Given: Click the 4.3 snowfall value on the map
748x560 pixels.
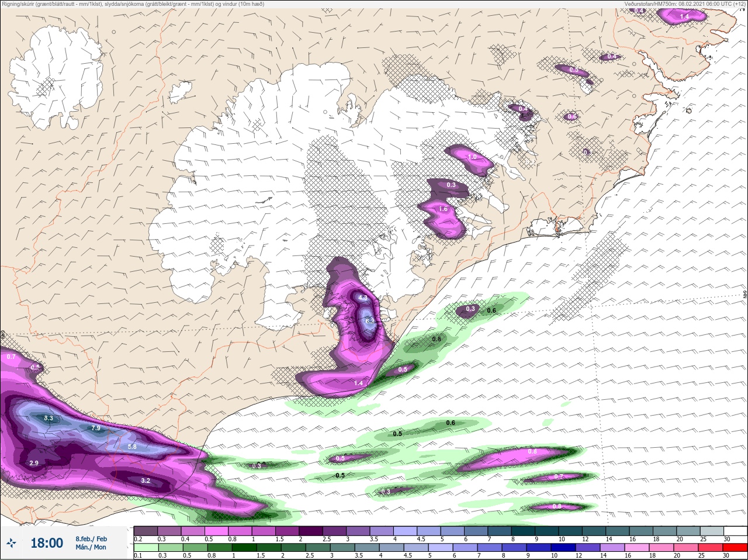Looking at the screenshot, I should tap(363, 298).
